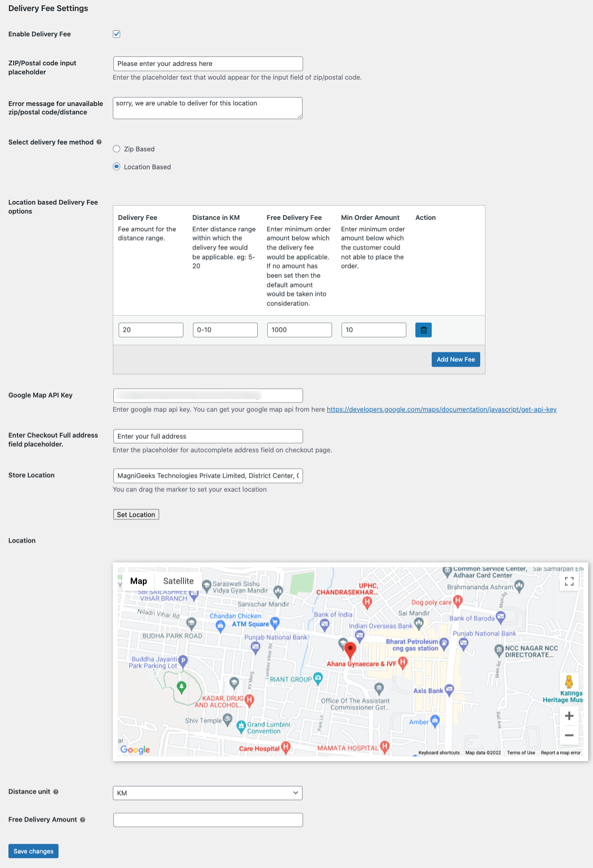Click the Free Delivery Fee field containing 1000

click(x=299, y=330)
